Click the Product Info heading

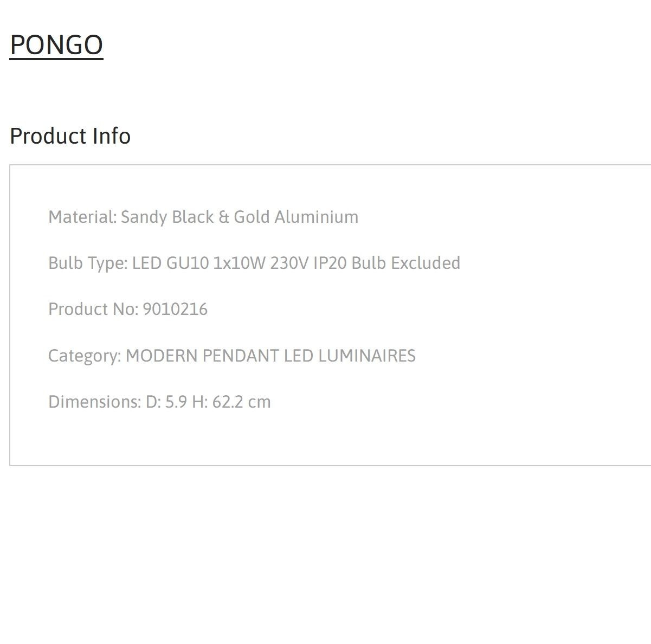coord(70,136)
